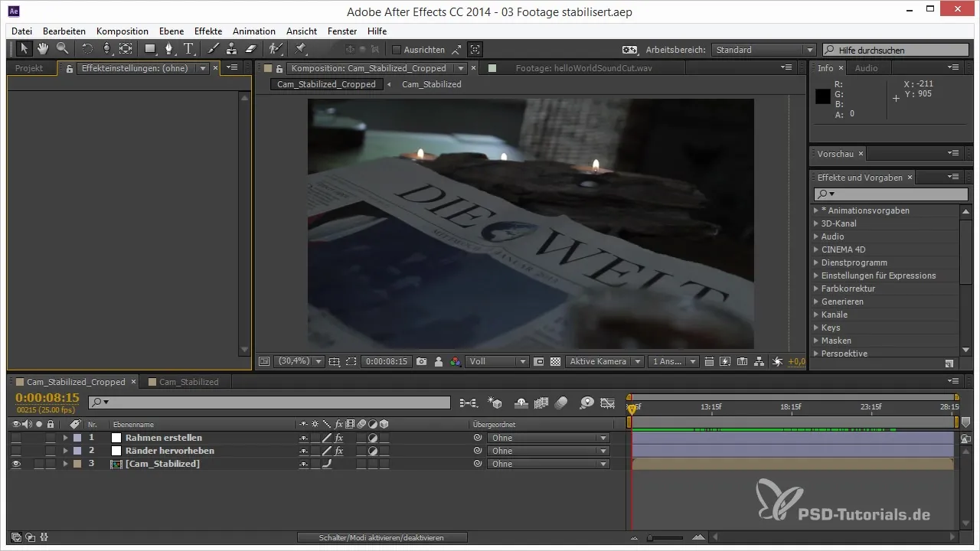The height and width of the screenshot is (551, 980).
Task: Select the Pen tool
Action: 170,49
